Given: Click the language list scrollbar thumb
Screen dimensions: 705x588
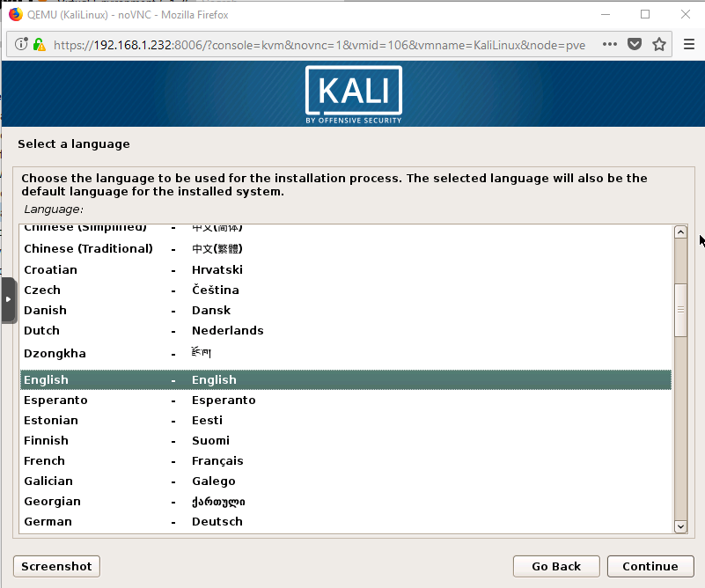Looking at the screenshot, I should 680,310.
